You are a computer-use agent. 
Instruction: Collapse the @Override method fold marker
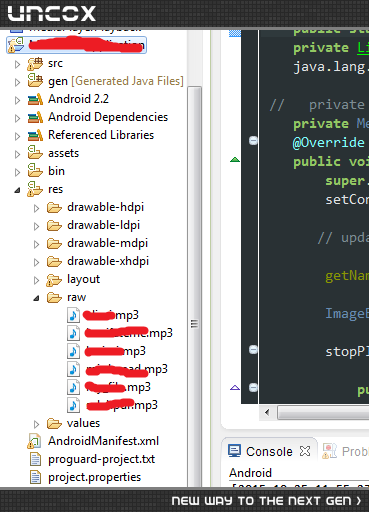point(253,141)
